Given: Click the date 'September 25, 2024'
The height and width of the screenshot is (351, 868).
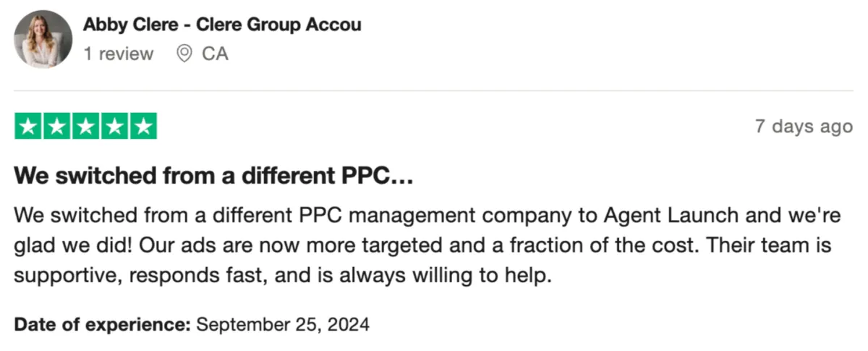Looking at the screenshot, I should pyautogui.click(x=283, y=324).
